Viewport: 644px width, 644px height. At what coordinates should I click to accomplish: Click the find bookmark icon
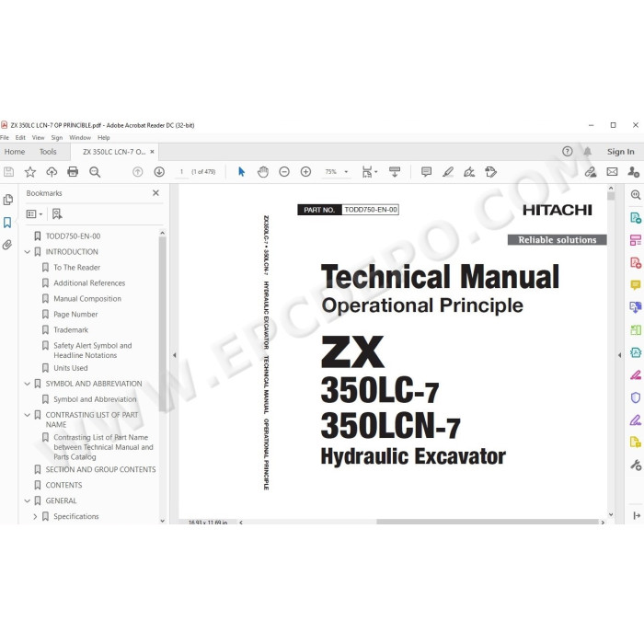57,213
